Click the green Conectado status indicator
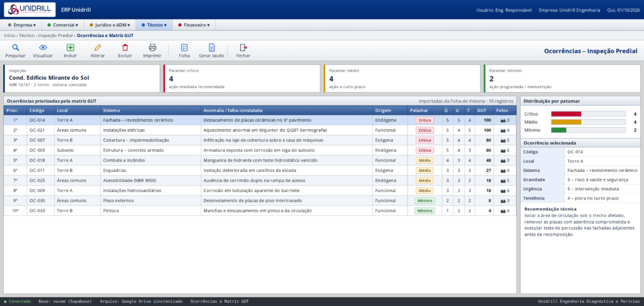Viewport: 644px width, 306px height. [x=17, y=302]
